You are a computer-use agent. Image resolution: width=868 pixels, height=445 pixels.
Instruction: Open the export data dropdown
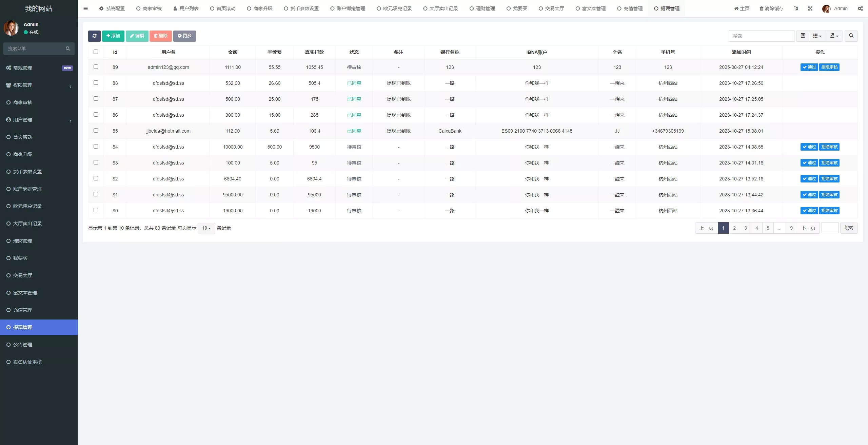point(834,36)
